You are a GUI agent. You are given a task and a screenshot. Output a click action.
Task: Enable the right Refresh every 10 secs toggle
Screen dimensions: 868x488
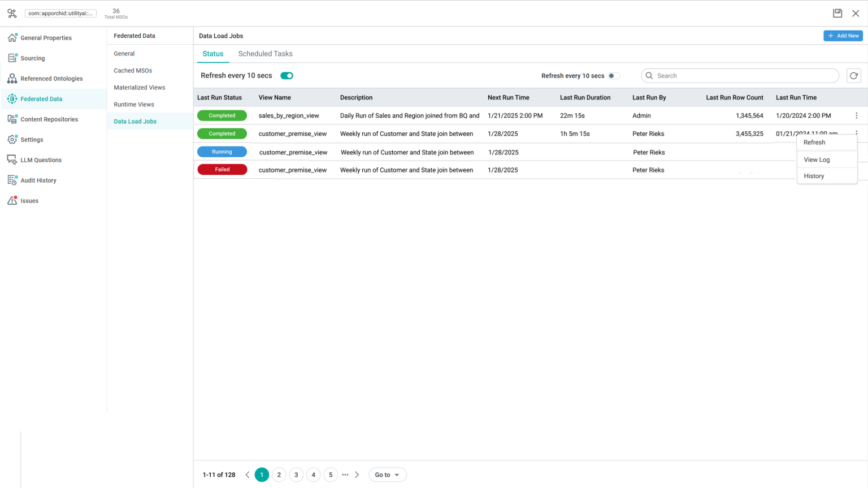(613, 76)
